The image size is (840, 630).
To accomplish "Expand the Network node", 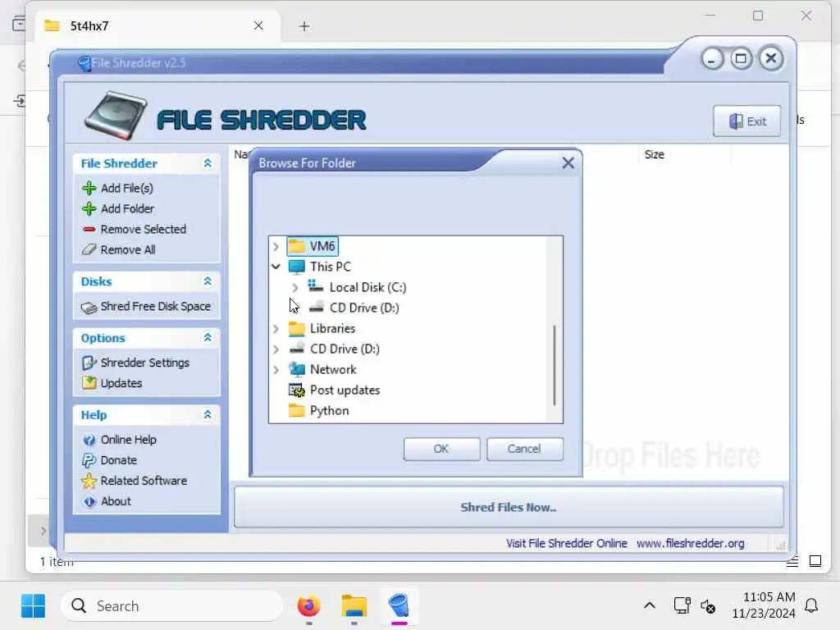I will click(276, 370).
